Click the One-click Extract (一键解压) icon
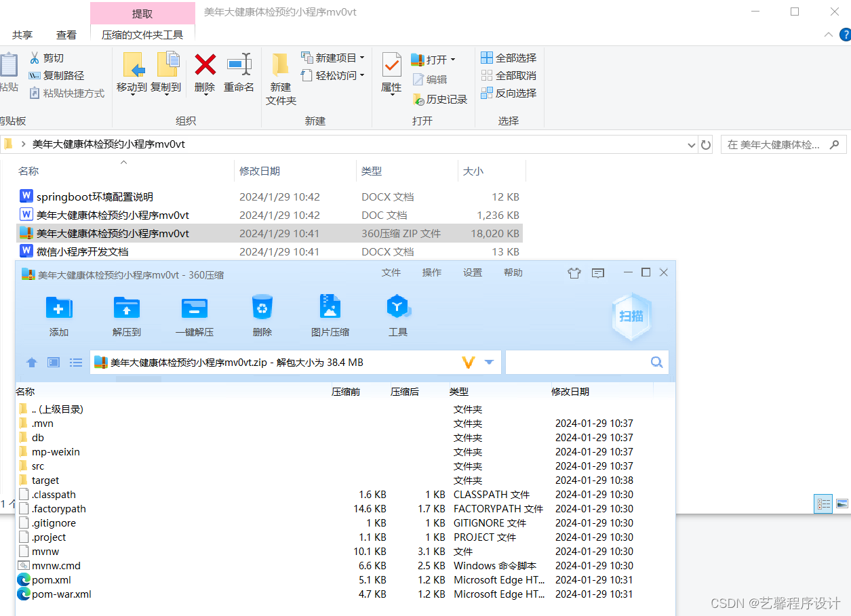 (195, 308)
